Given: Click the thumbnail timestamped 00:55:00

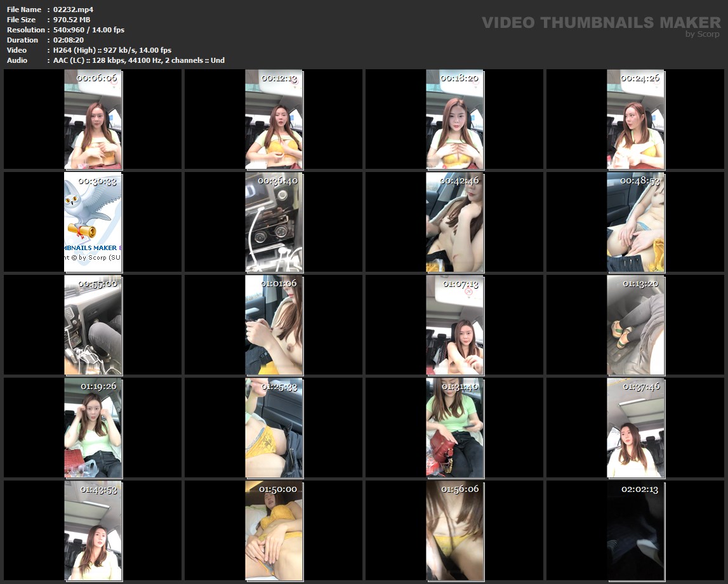Looking at the screenshot, I should (x=93, y=325).
